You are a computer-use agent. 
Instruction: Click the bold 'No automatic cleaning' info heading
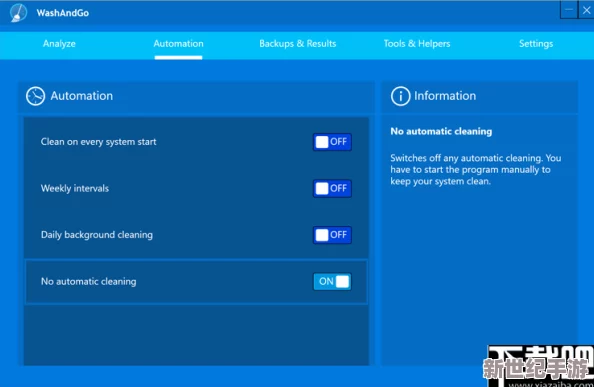(x=441, y=131)
